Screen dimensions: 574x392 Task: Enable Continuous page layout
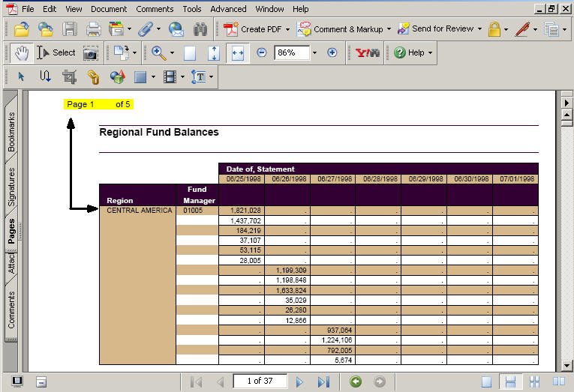(x=510, y=382)
